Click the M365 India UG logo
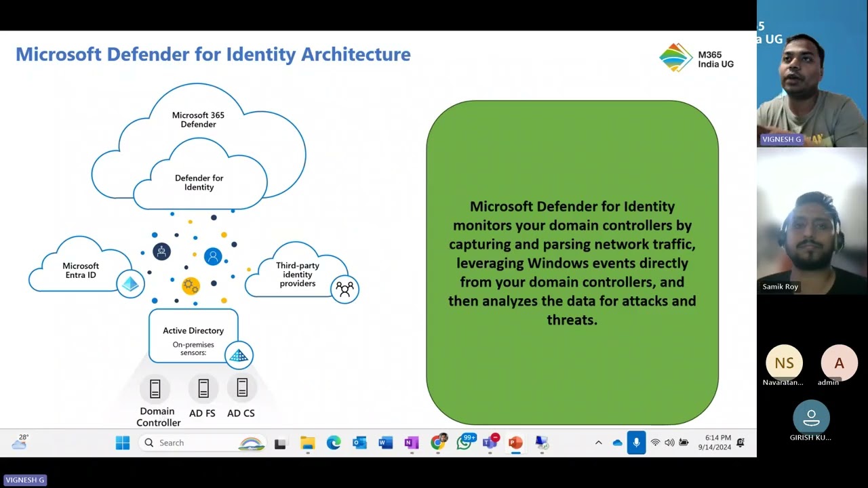Viewport: 868px width, 488px height. click(696, 58)
